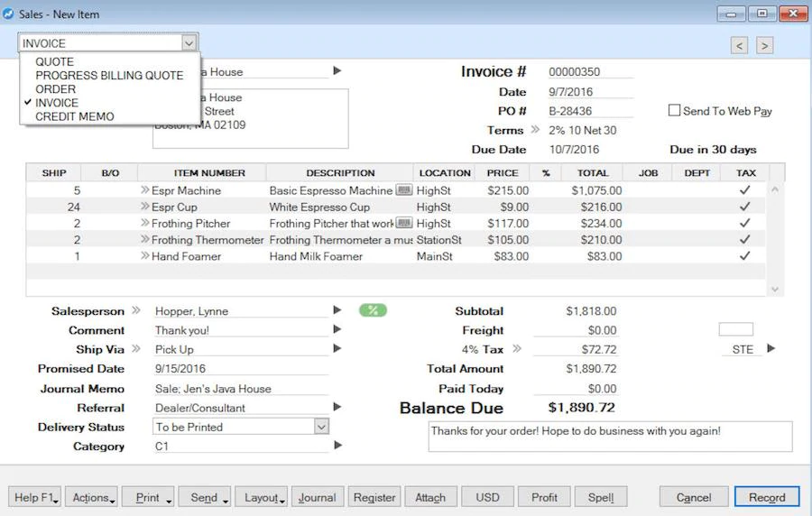Click the Journal Memo text field
812x516 pixels.
[240, 389]
